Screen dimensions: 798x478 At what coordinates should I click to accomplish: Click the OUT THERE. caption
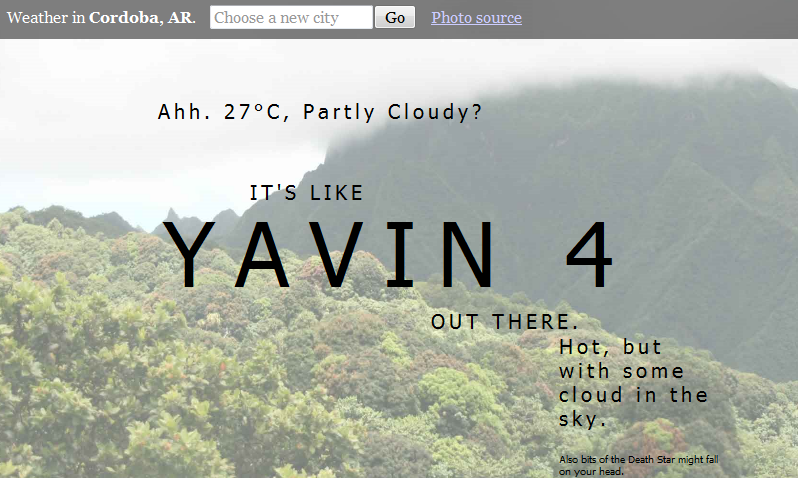(x=505, y=322)
